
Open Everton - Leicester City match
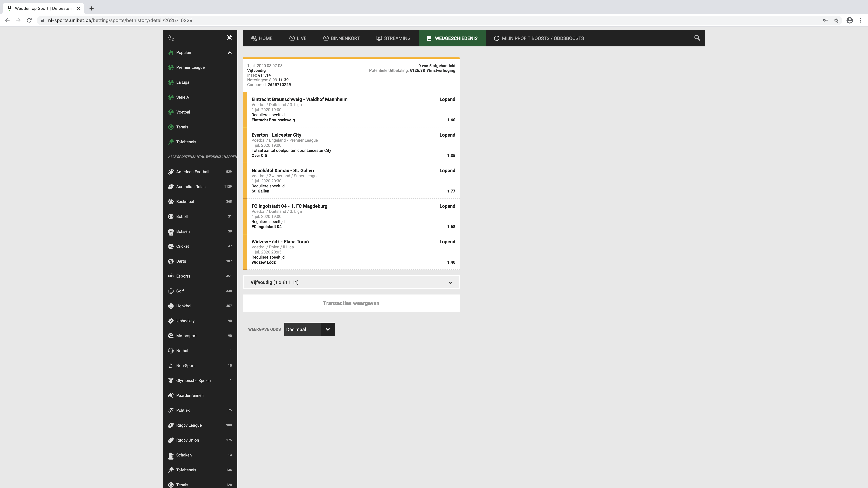click(x=276, y=135)
